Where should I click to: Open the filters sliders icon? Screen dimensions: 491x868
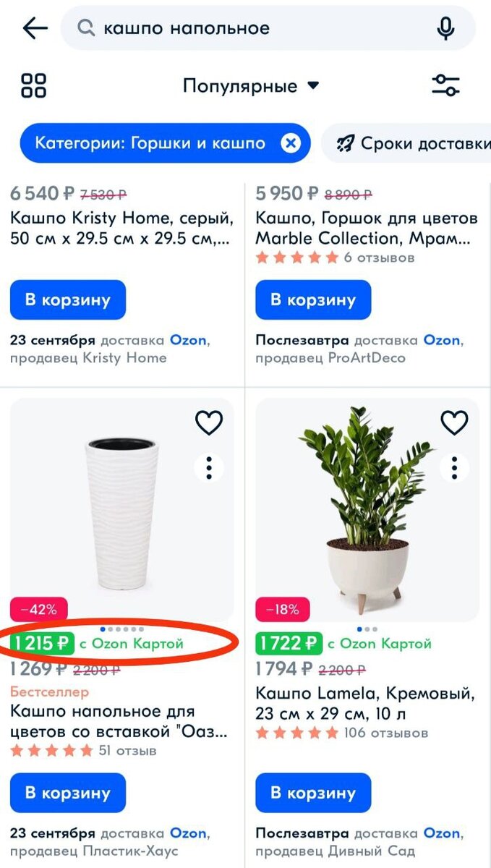(x=445, y=85)
